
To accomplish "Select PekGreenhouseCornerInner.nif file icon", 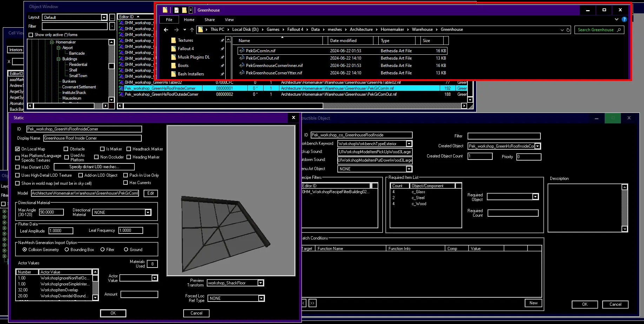I will pos(241,66).
